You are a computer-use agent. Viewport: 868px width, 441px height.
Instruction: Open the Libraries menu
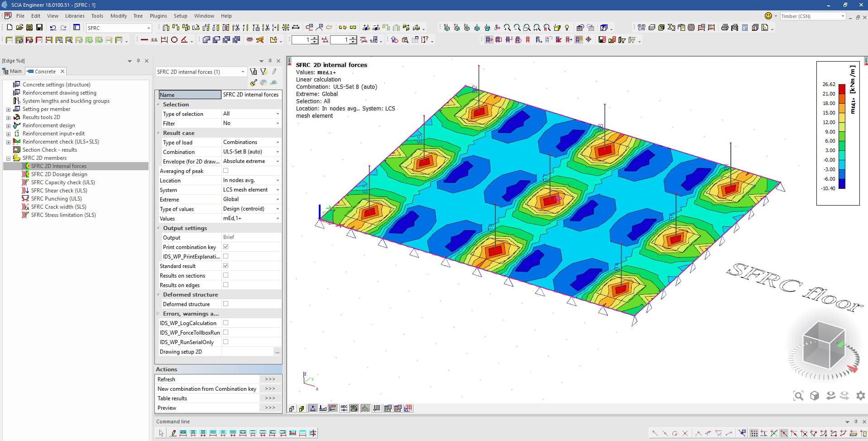coord(75,16)
